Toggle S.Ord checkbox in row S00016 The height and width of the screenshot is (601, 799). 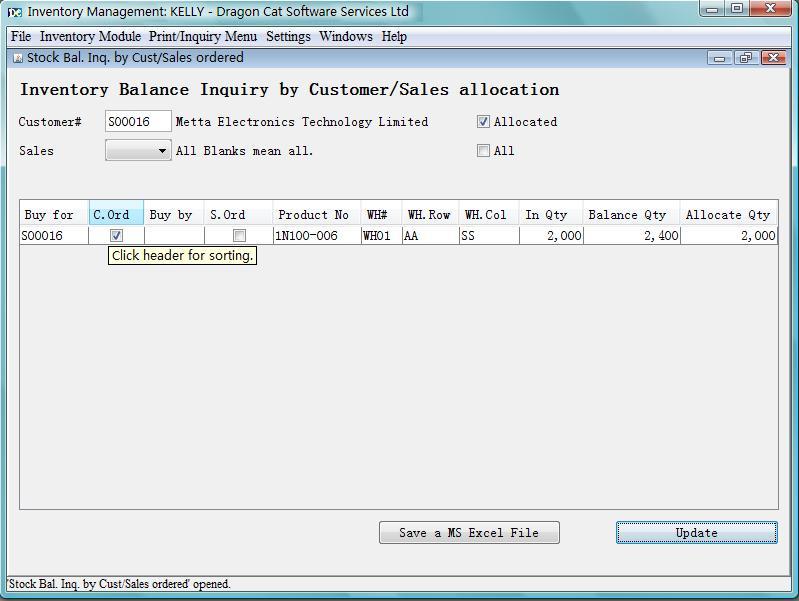(239, 236)
